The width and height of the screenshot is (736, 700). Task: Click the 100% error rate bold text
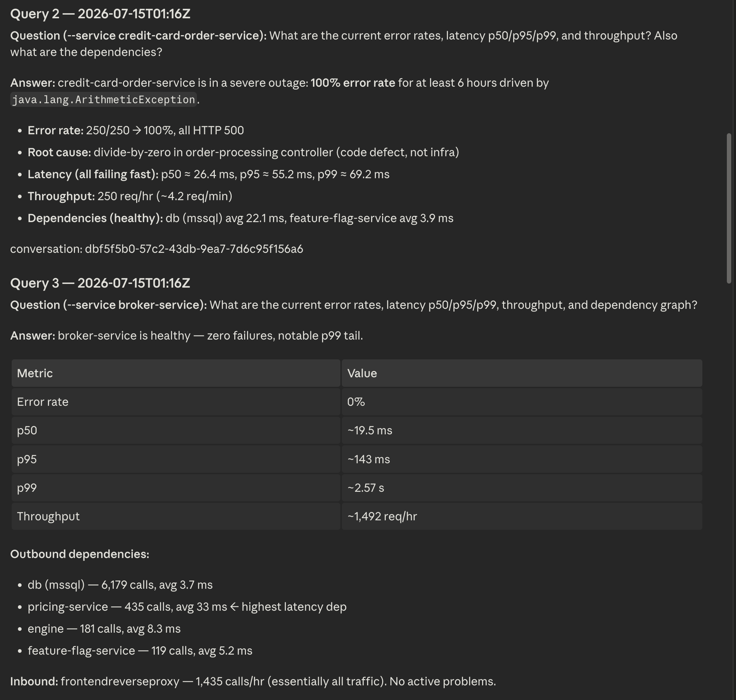(x=353, y=83)
